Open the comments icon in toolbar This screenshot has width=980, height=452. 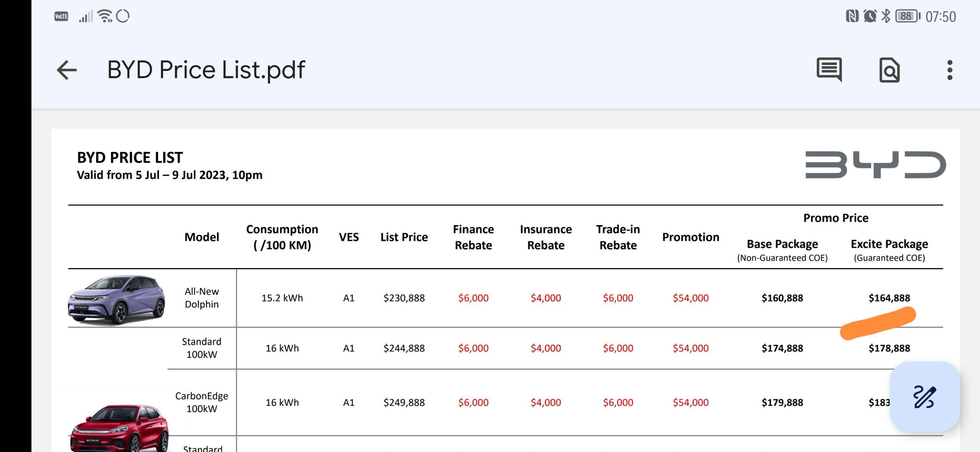tap(829, 70)
